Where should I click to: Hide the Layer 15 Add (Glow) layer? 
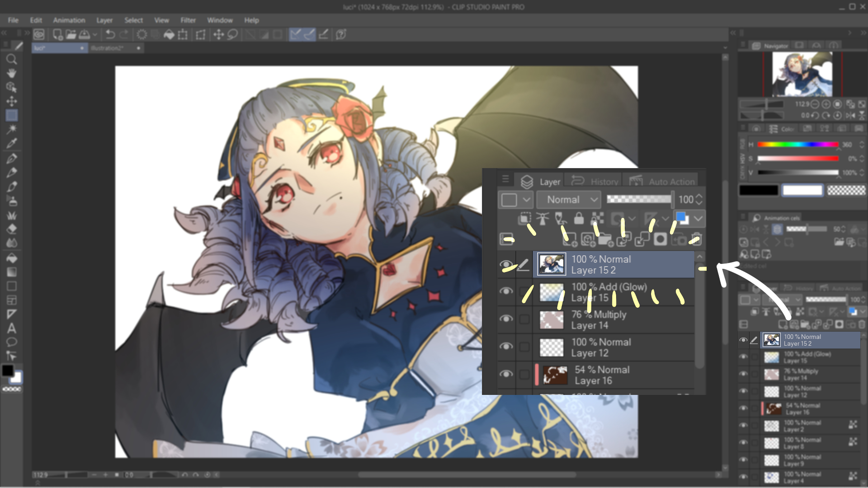[506, 292]
